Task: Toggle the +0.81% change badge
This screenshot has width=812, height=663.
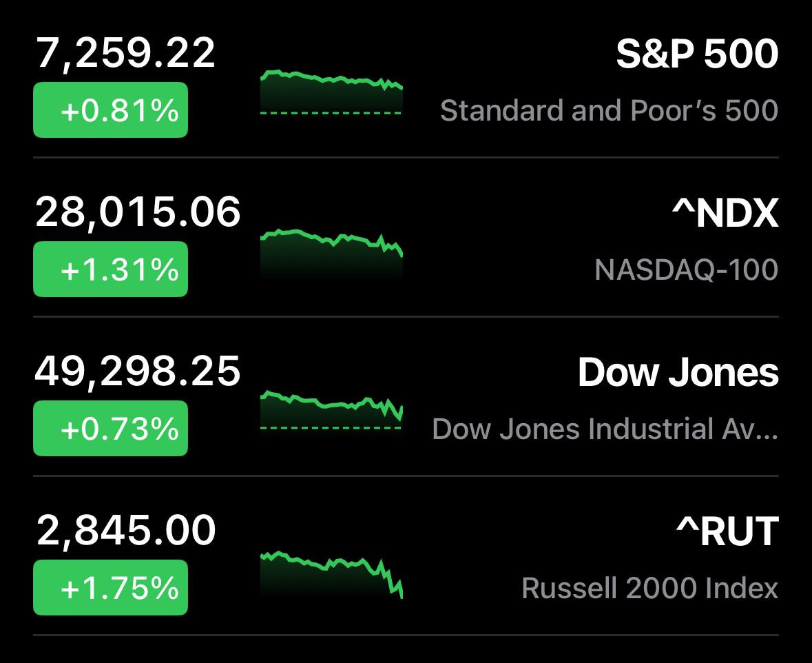Action: point(110,110)
